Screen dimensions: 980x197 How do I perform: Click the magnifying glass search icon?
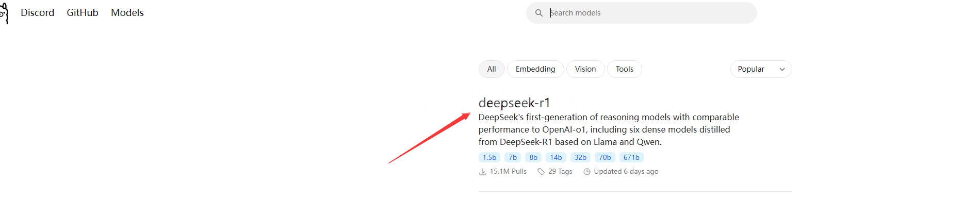tap(539, 13)
